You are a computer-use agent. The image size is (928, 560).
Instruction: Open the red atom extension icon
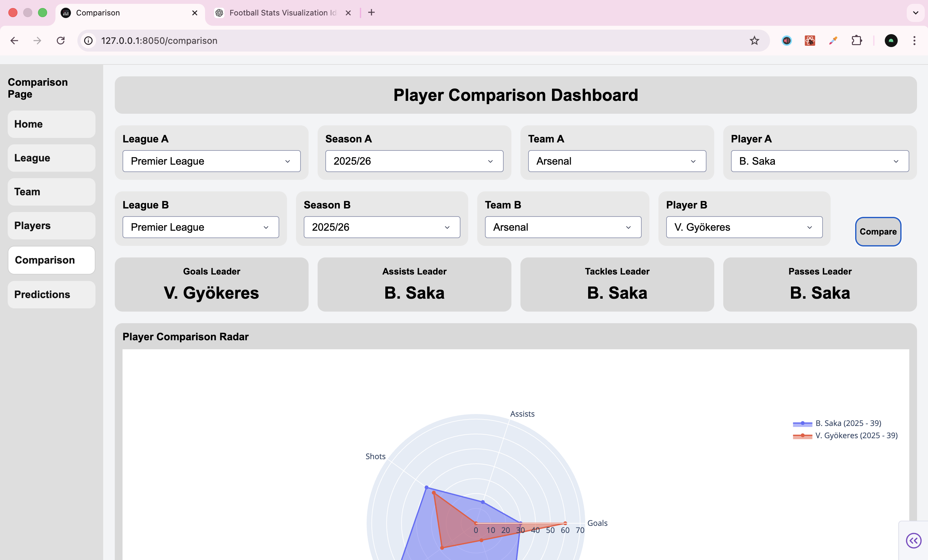810,41
